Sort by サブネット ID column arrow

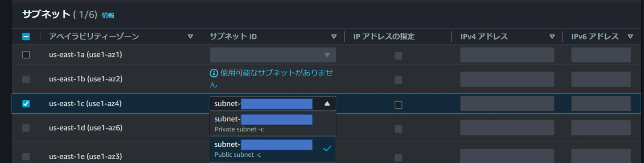tap(334, 37)
